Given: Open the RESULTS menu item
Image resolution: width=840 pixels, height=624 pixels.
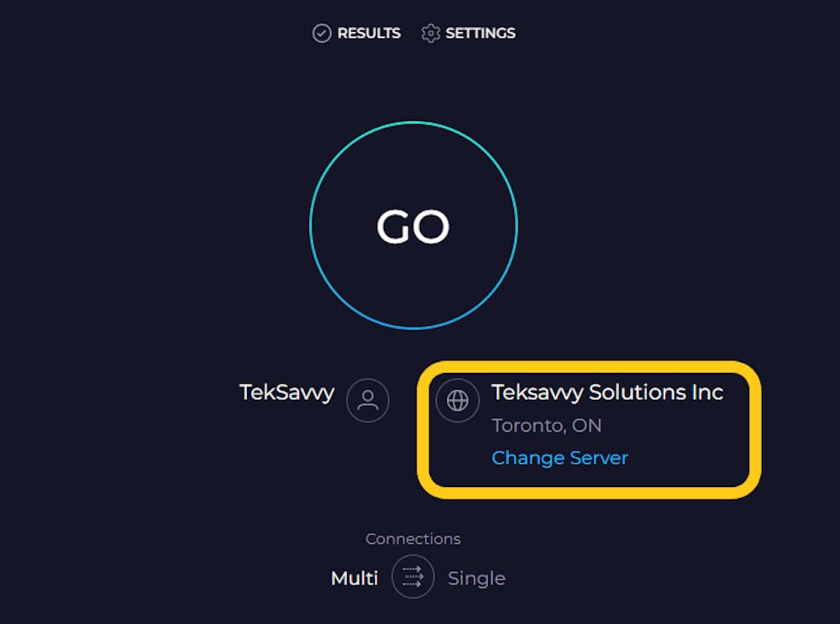Looking at the screenshot, I should [369, 34].
